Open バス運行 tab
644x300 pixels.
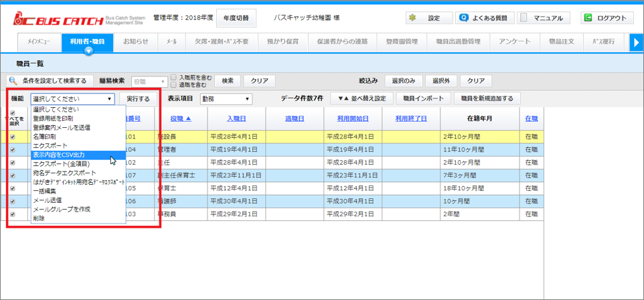[x=603, y=42]
